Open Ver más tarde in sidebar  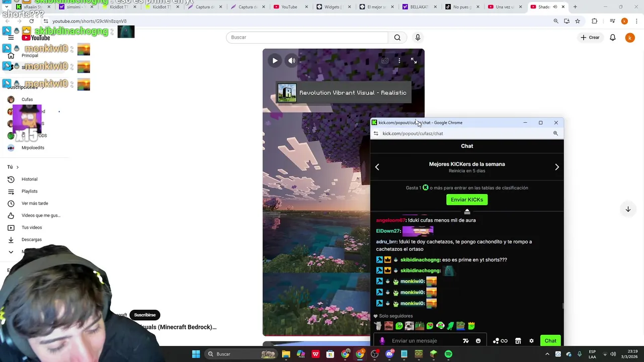[x=35, y=203]
